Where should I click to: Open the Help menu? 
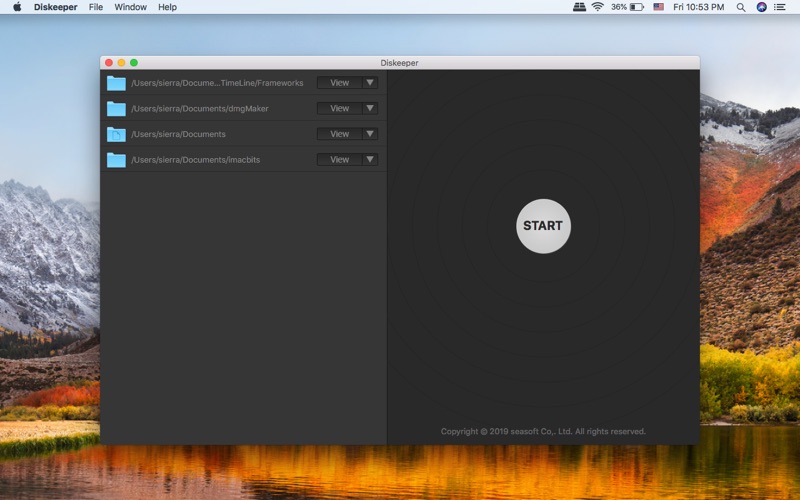[167, 7]
